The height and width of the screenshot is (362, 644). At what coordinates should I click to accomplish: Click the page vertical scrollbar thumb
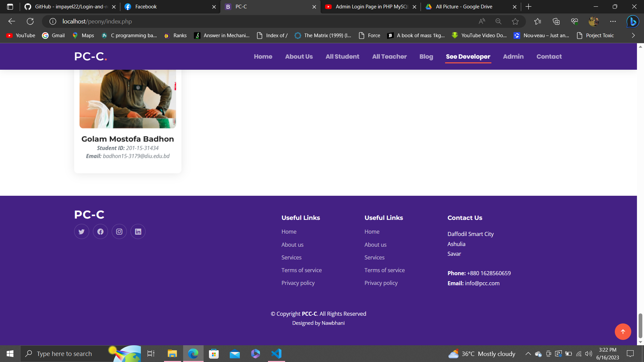(x=640, y=325)
